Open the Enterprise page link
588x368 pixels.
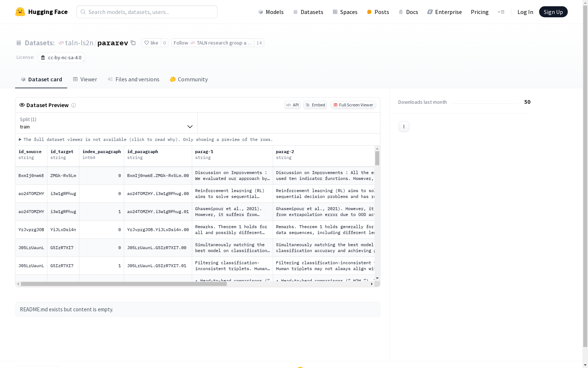pyautogui.click(x=445, y=12)
